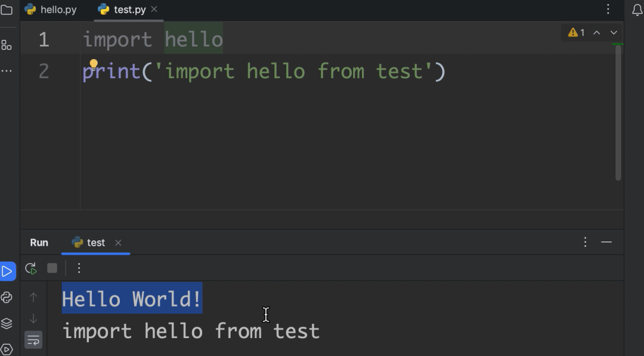Open the Project folder tool window
This screenshot has height=356, width=644.
click(x=7, y=10)
